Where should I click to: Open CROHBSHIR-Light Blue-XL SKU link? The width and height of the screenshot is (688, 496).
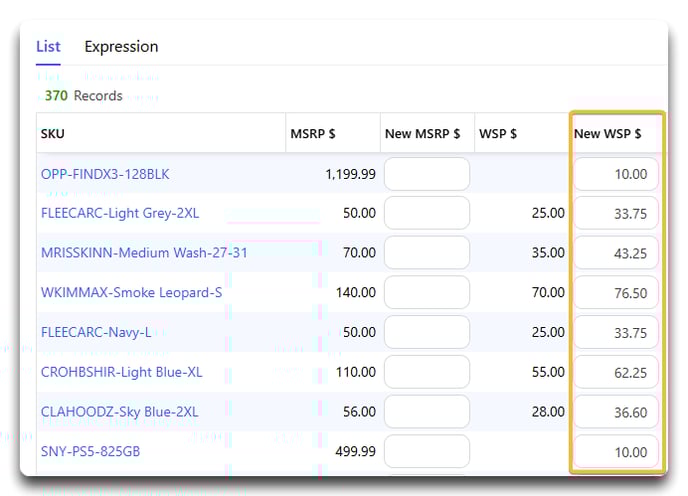coord(122,372)
